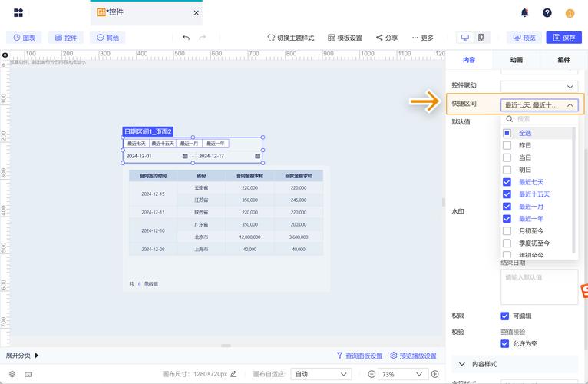The image size is (588, 384).
Task: Click the 结束日期 default value field
Action: [x=539, y=286]
